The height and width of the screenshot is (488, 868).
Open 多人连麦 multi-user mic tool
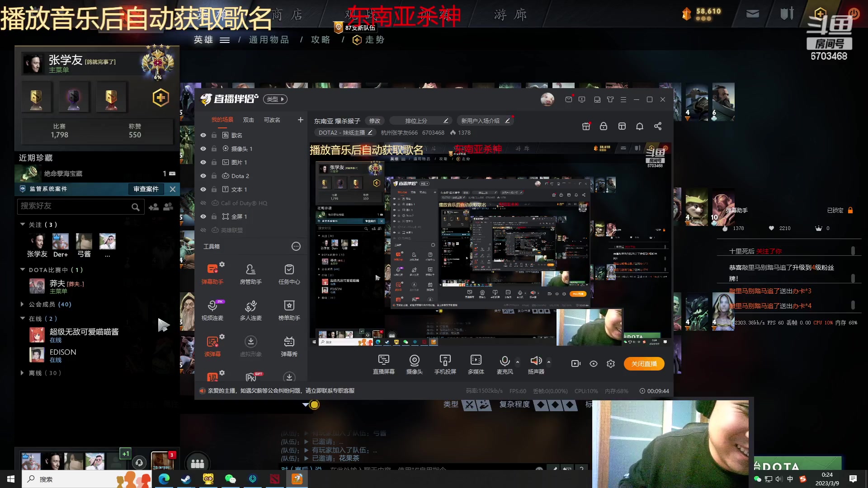(x=250, y=310)
